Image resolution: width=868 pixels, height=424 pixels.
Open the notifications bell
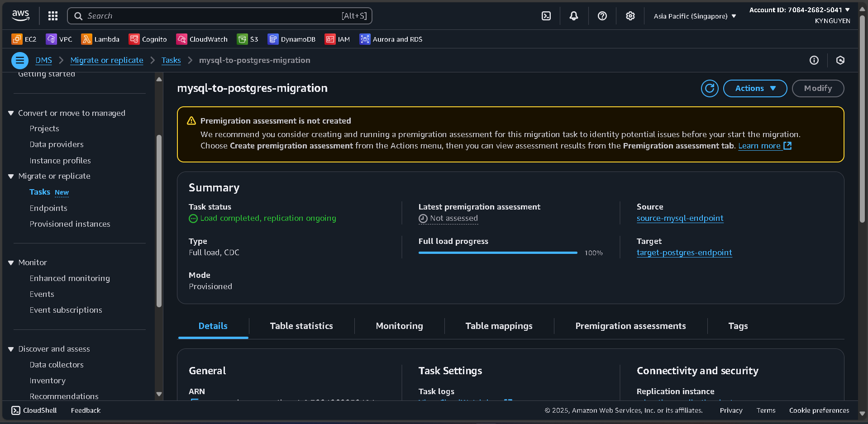point(573,16)
